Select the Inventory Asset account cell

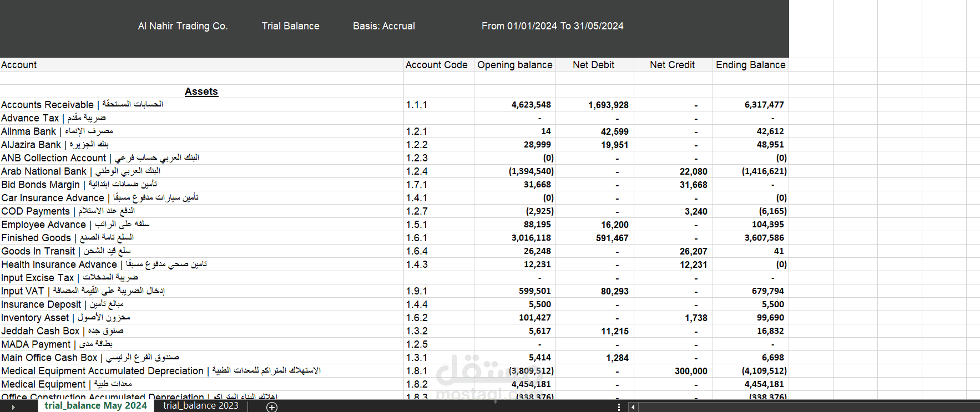point(201,318)
